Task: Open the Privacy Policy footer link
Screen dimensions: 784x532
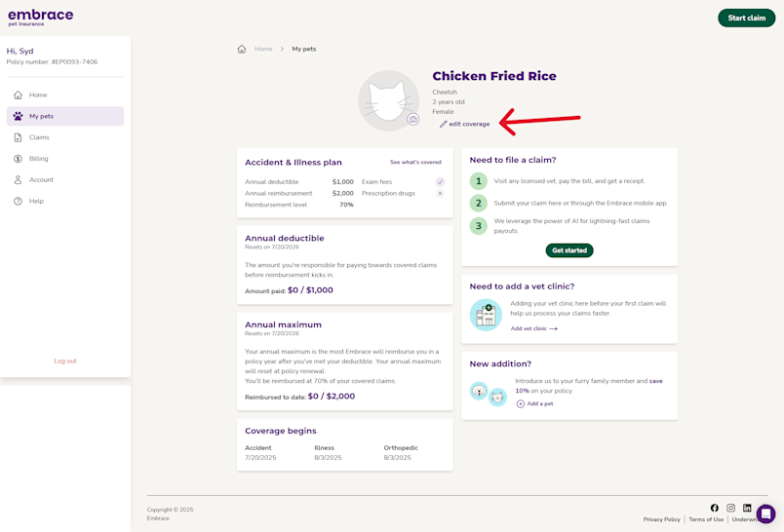Action: pos(661,519)
